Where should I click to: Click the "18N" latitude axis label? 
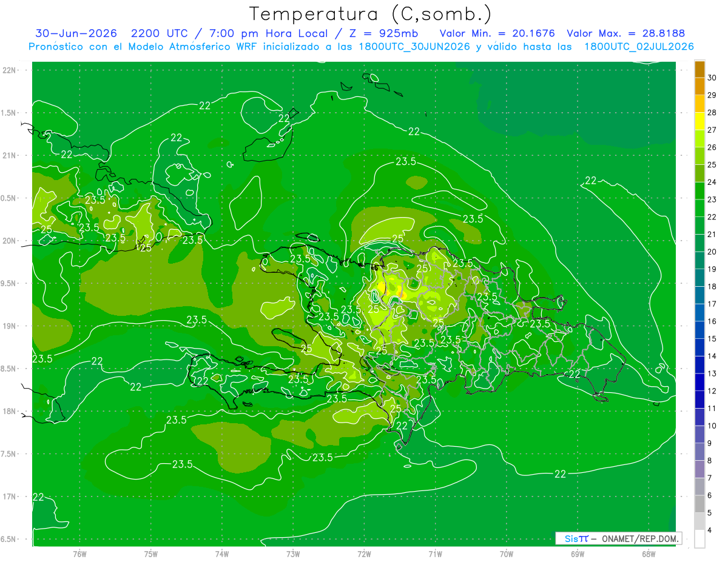(8, 411)
